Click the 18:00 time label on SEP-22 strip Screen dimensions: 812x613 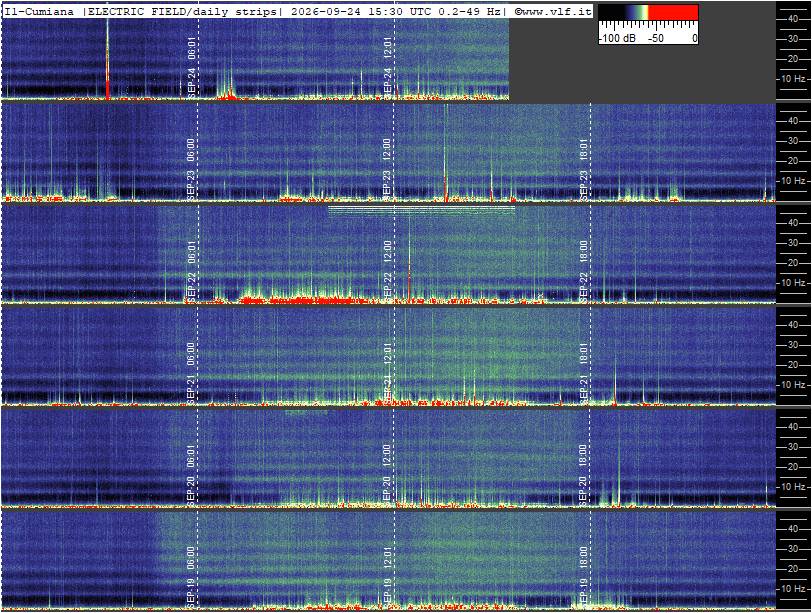coord(584,253)
